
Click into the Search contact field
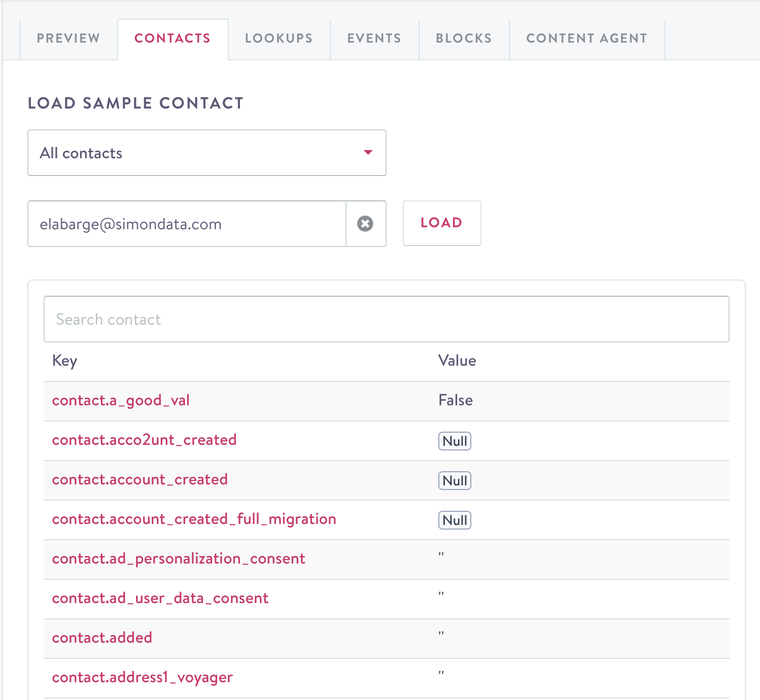pyautogui.click(x=386, y=319)
